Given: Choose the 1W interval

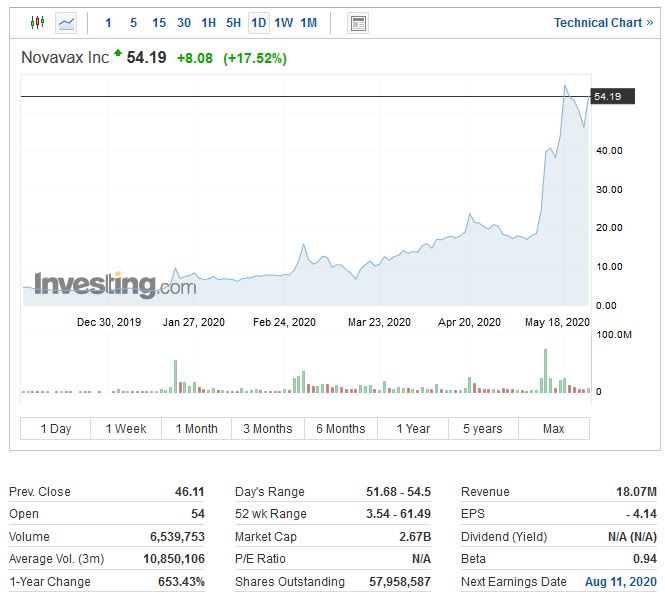Looking at the screenshot, I should click(283, 22).
